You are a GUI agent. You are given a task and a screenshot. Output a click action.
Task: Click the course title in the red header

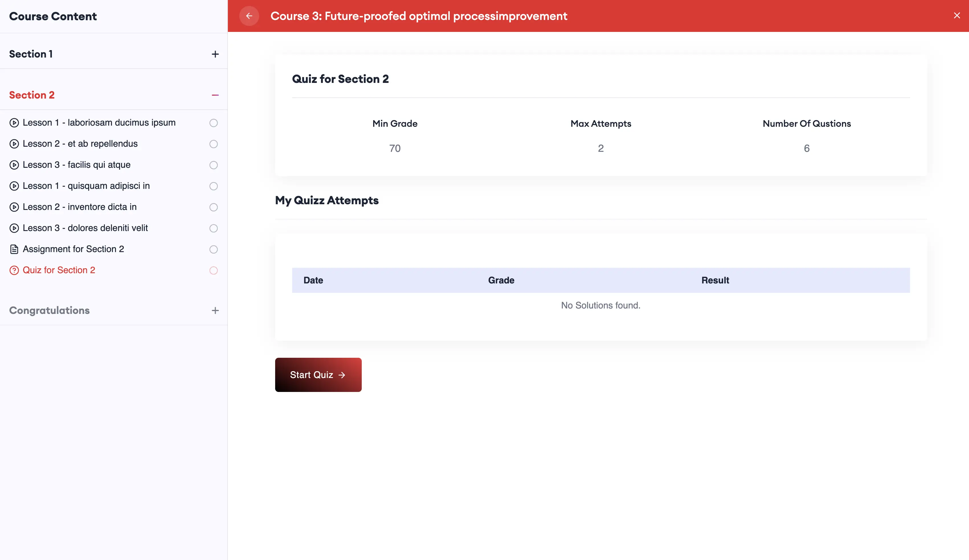click(419, 16)
